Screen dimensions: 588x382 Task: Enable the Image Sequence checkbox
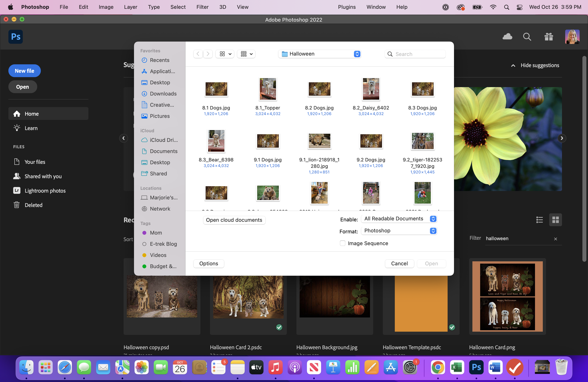342,243
